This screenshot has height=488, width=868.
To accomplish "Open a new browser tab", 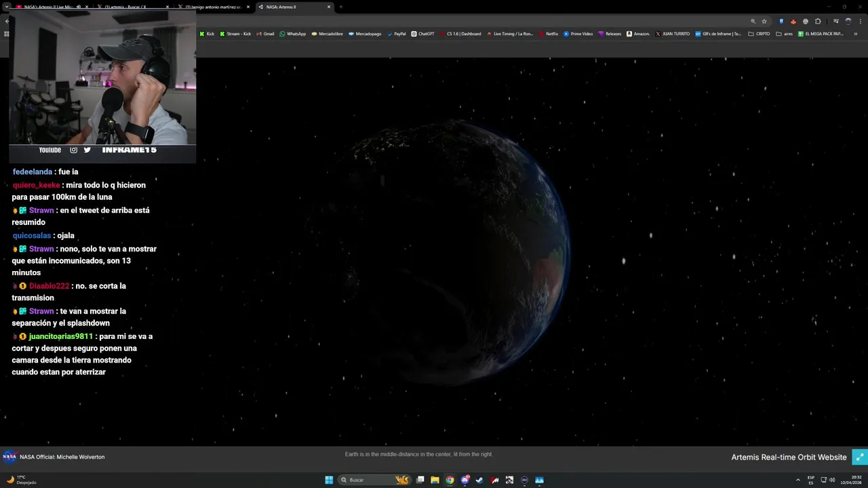I will (x=340, y=7).
